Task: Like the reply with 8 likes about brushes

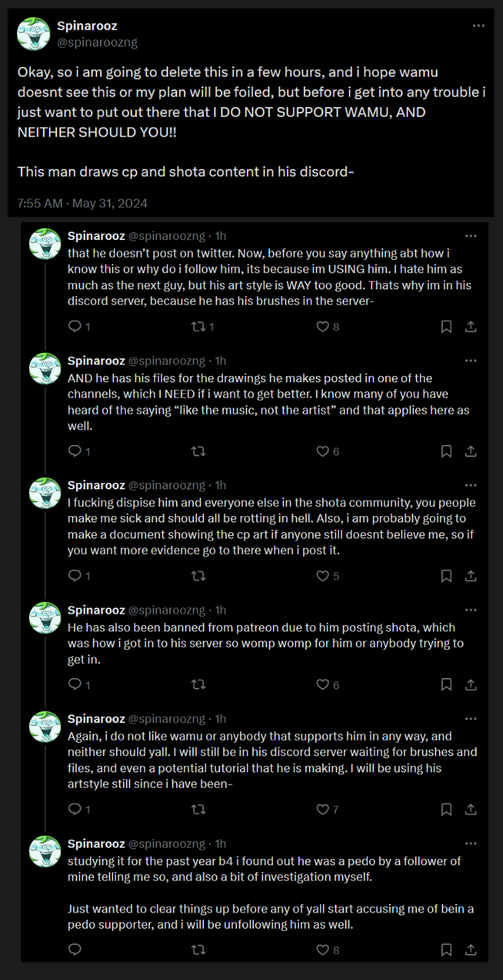Action: click(x=323, y=327)
